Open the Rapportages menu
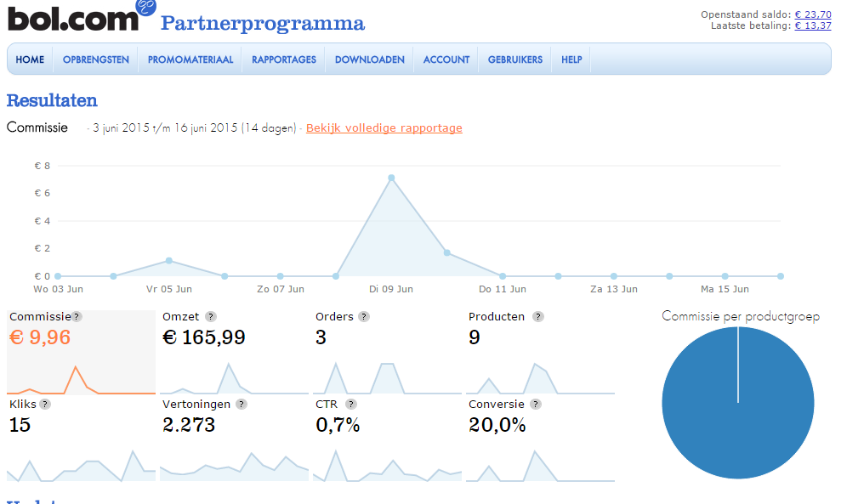Image resolution: width=864 pixels, height=504 pixels. click(284, 59)
